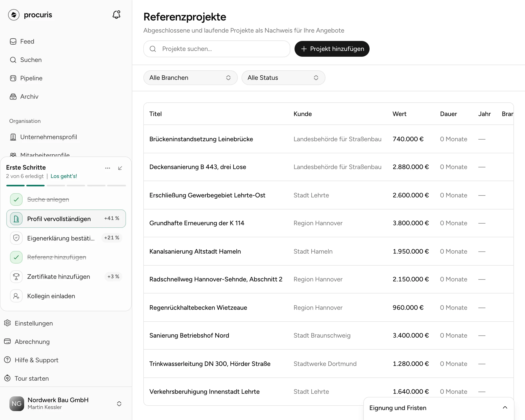Screen dimensions: 525x420
Task: Toggle the Referenz hinzufügen checkmark
Action: point(16,257)
